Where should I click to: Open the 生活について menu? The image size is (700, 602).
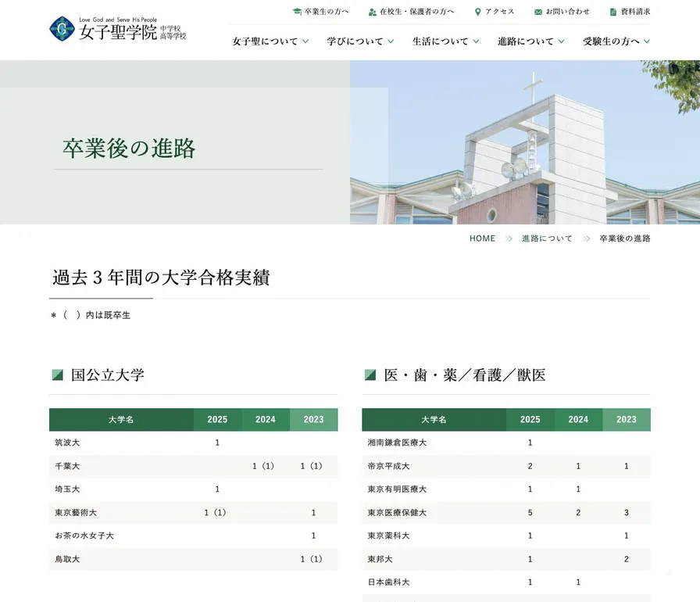pos(440,41)
